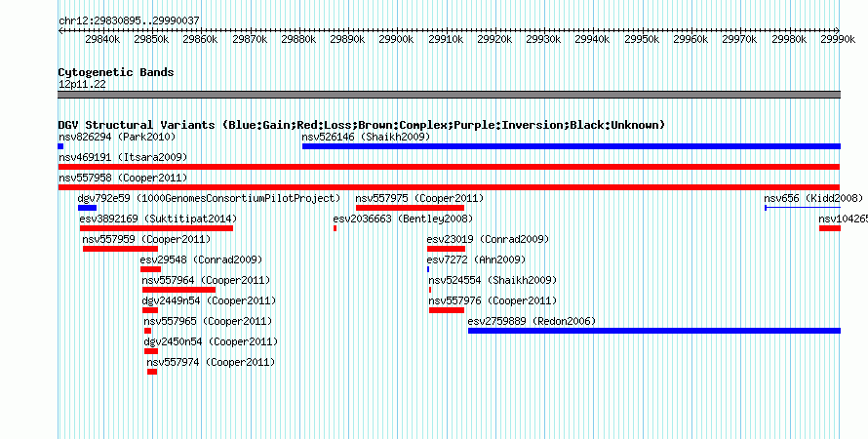868x439 pixels.
Task: Open the esv3892169 (Suktitipat2014) label
Action: (158, 219)
